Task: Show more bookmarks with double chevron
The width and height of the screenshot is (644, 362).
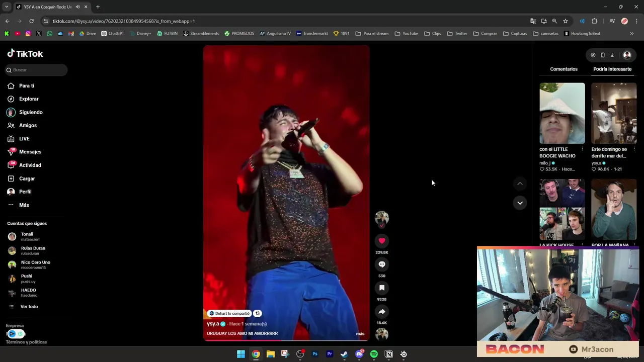Action: point(632,34)
